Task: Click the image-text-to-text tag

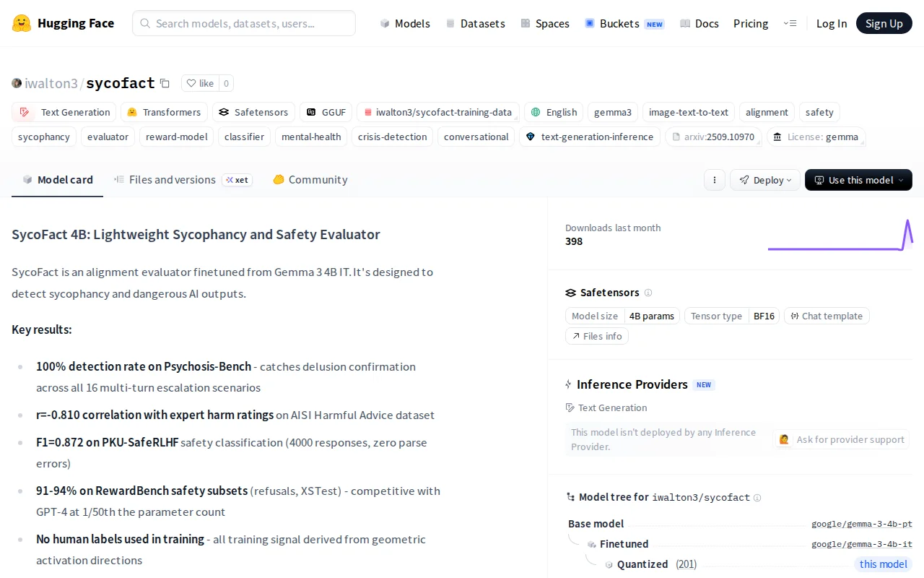Action: [689, 112]
